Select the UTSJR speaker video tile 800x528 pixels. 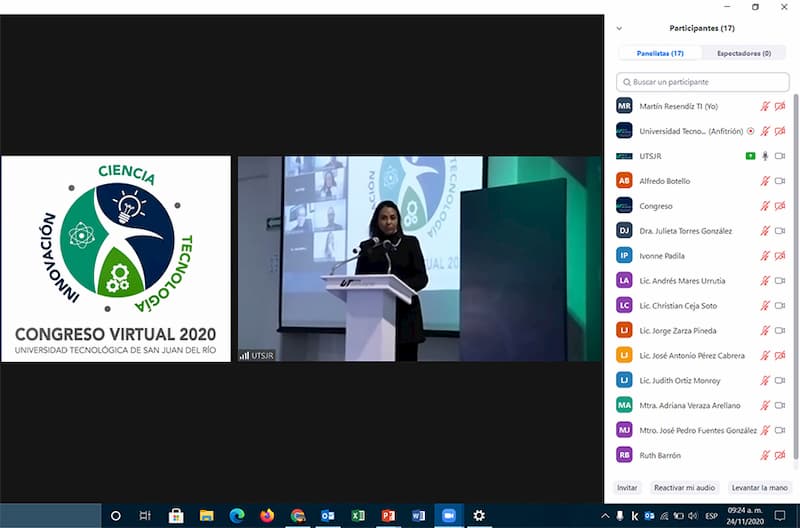419,259
